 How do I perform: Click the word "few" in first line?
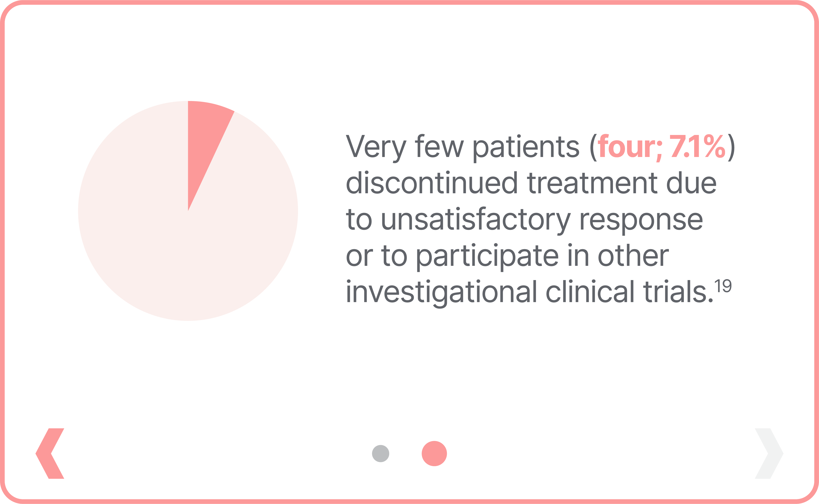point(439,147)
